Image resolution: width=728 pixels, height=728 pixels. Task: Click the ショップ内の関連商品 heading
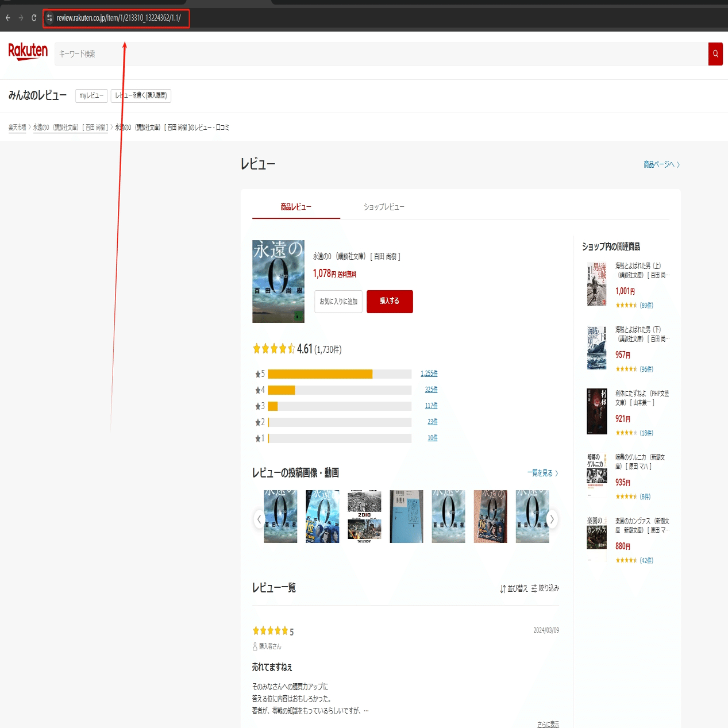(611, 246)
